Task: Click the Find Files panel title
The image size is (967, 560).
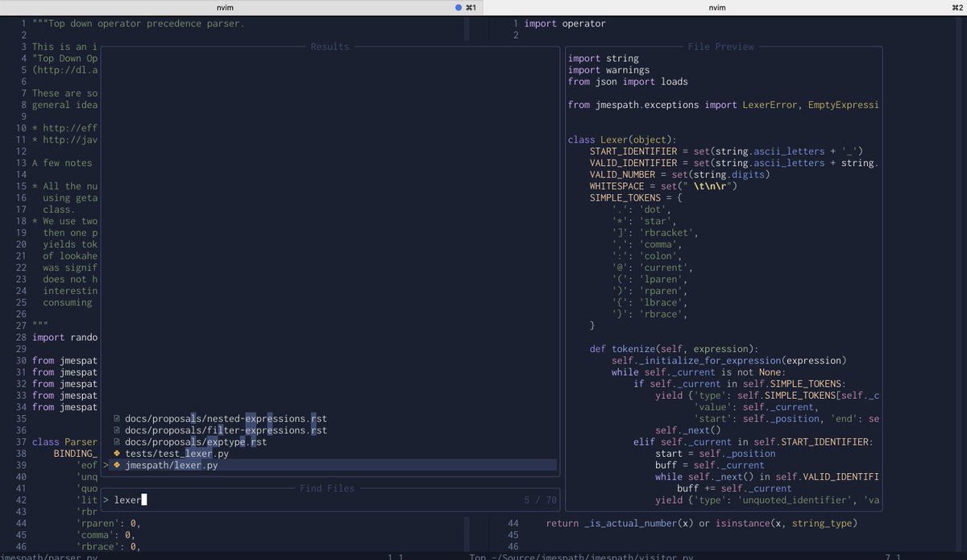Action: (326, 488)
